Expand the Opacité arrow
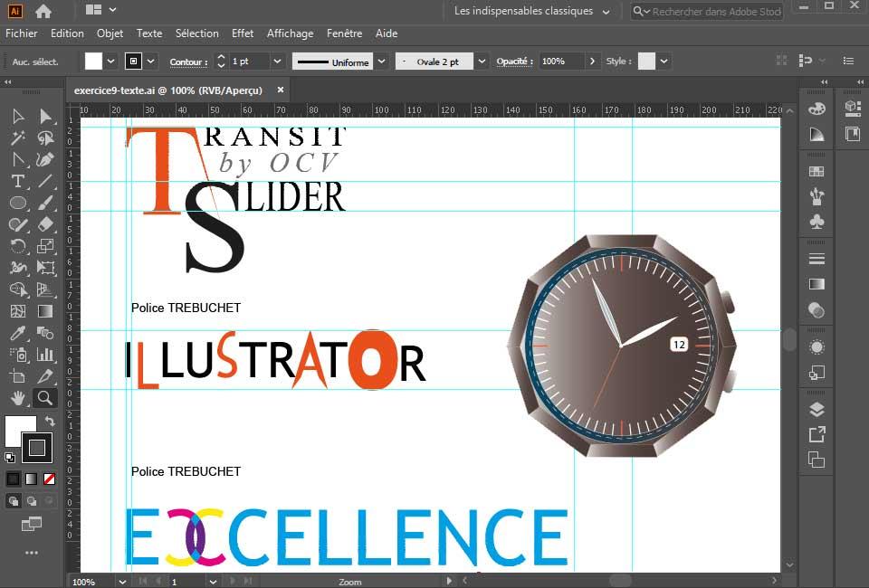869x588 pixels. (x=592, y=62)
